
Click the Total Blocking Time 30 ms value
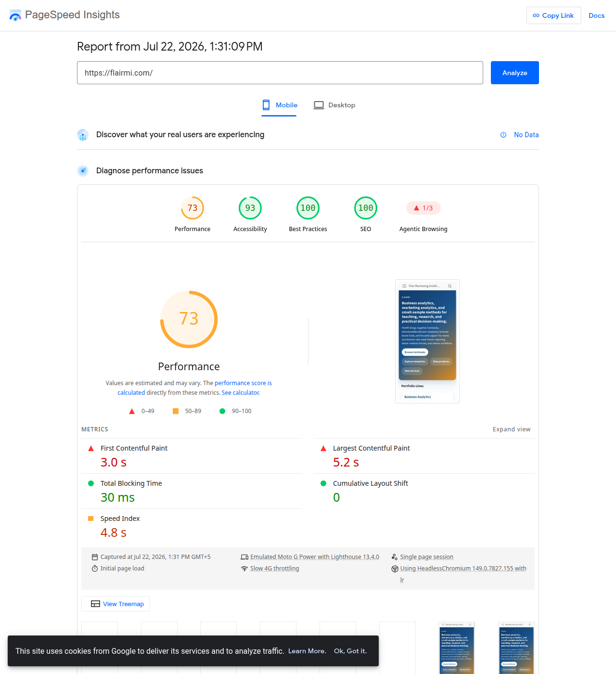pos(117,498)
